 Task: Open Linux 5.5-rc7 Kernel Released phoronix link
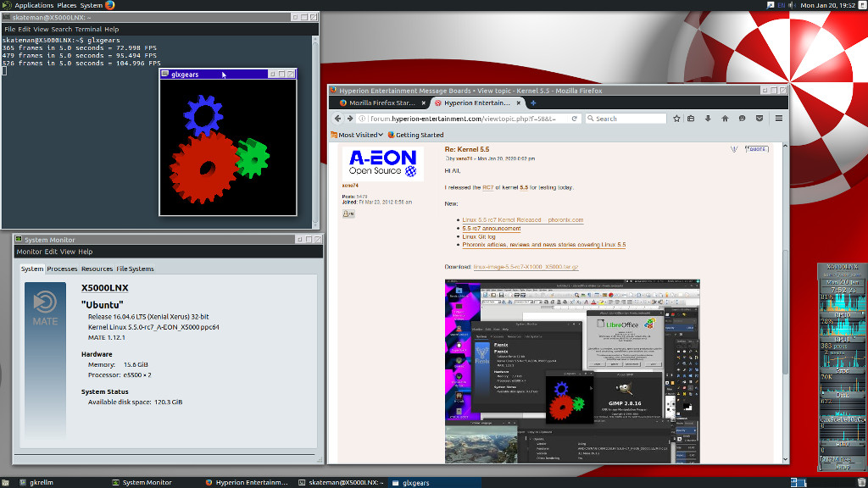click(522, 219)
